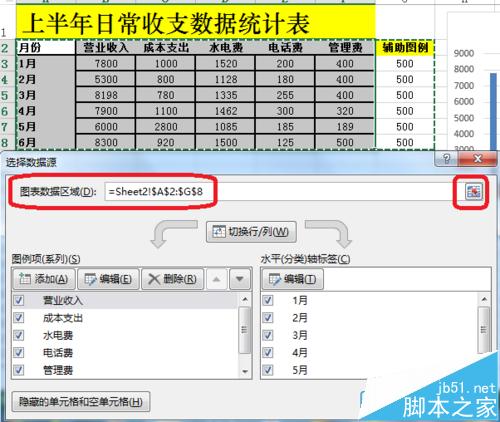Open 隐藏的单元格和空单元格(H) settings
This screenshot has height=422, width=500.
click(x=81, y=402)
